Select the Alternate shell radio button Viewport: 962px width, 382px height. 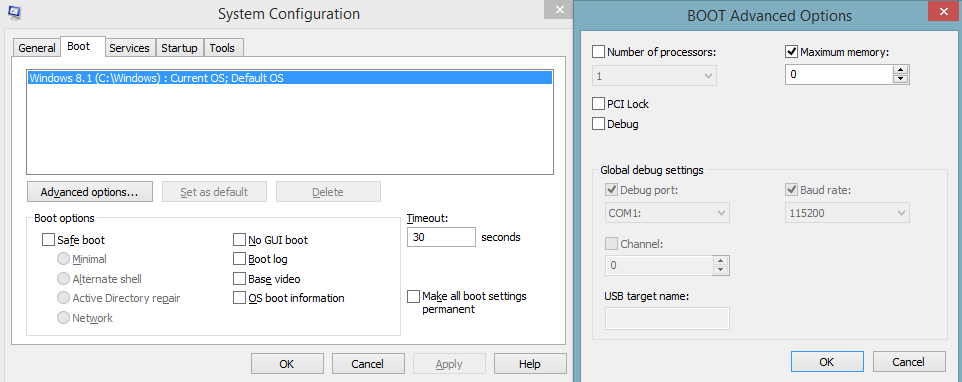click(63, 278)
